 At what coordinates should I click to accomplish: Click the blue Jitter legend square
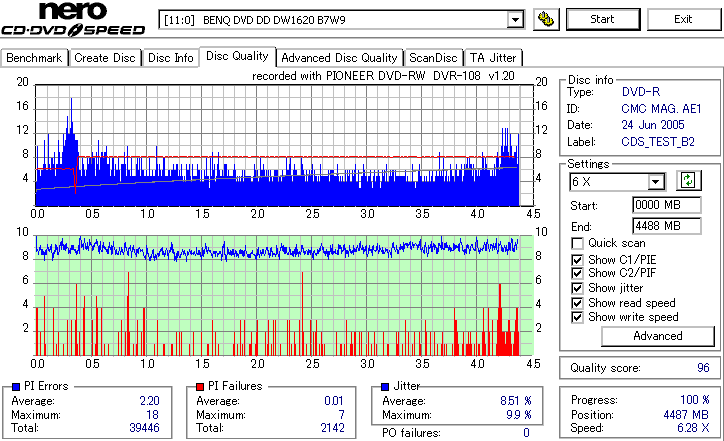click(x=385, y=387)
